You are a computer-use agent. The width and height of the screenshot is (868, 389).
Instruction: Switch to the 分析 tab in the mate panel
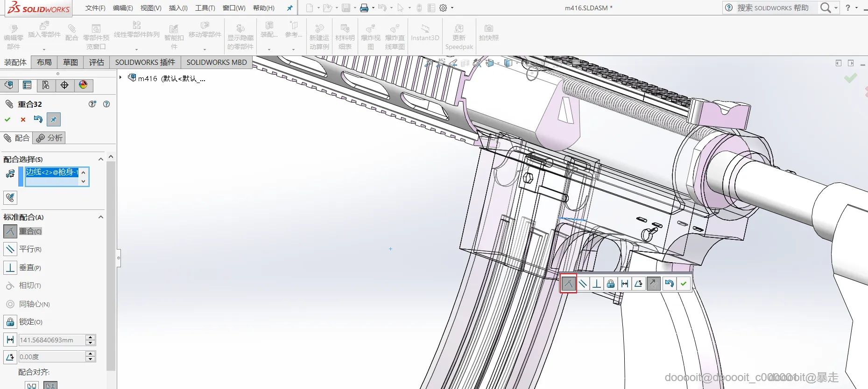tap(49, 138)
